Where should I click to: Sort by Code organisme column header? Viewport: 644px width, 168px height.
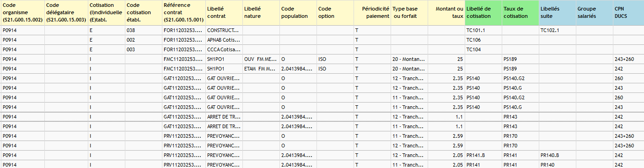coord(22,13)
